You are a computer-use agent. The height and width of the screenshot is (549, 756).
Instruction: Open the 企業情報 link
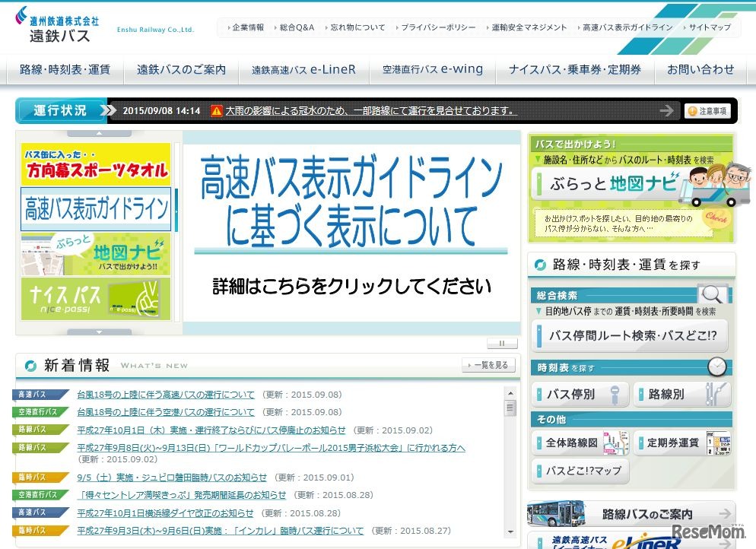tap(248, 27)
